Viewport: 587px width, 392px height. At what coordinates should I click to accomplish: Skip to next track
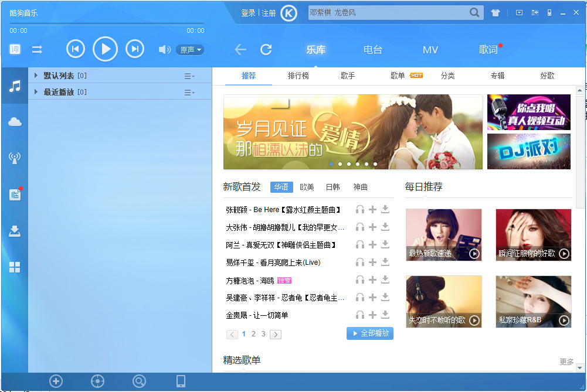[x=135, y=49]
